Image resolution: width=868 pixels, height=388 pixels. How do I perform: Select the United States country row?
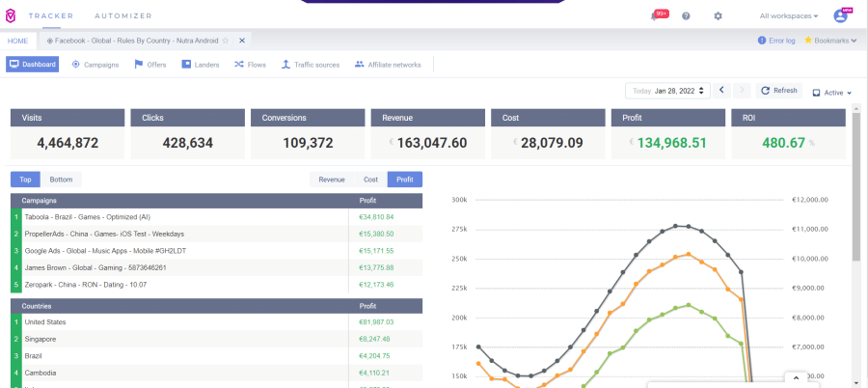tap(216, 322)
